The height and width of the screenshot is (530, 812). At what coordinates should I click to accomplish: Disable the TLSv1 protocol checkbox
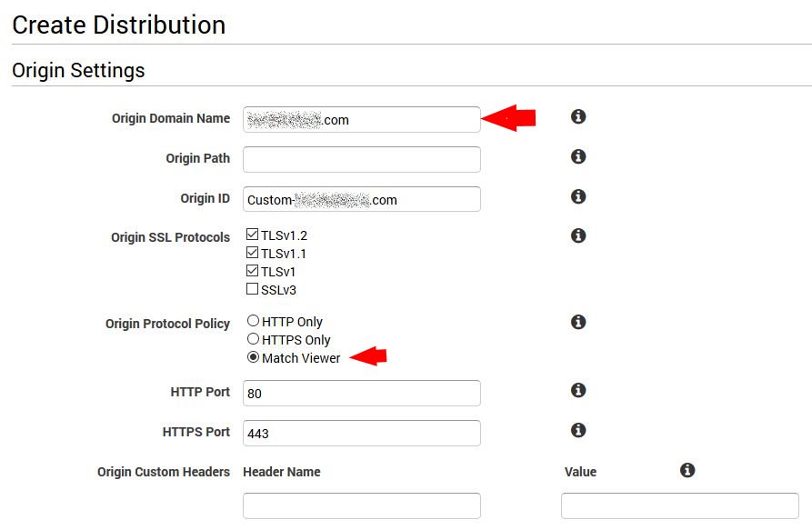click(252, 271)
